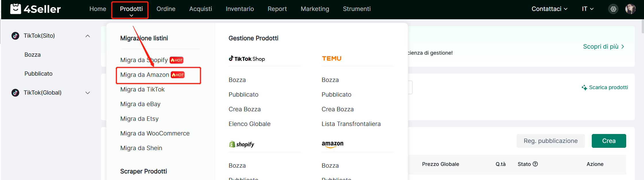Open the Strumenti menu

(357, 9)
